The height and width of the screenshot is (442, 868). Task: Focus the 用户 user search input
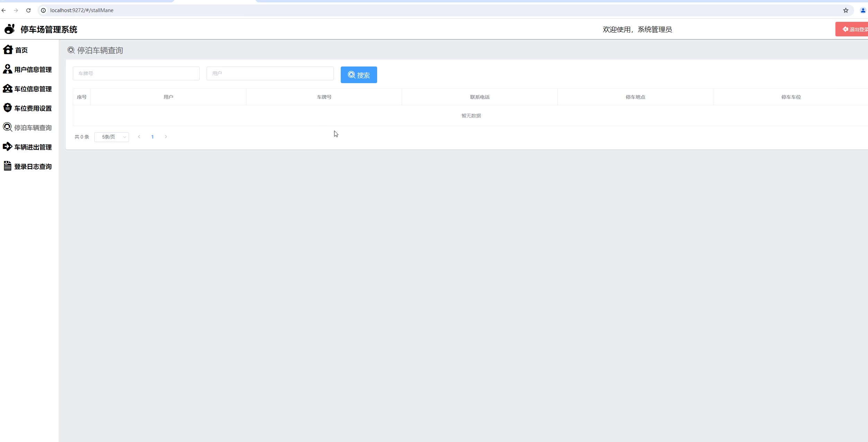coord(270,73)
